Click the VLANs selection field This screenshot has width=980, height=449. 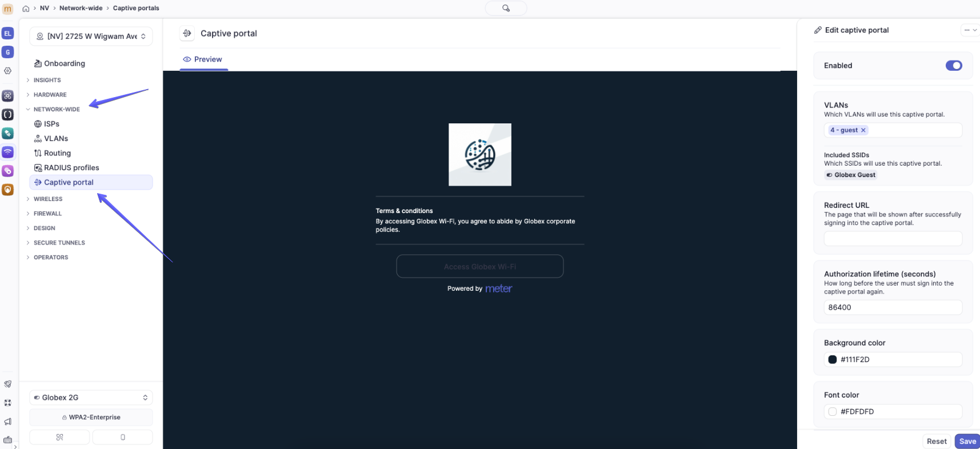[x=893, y=130]
